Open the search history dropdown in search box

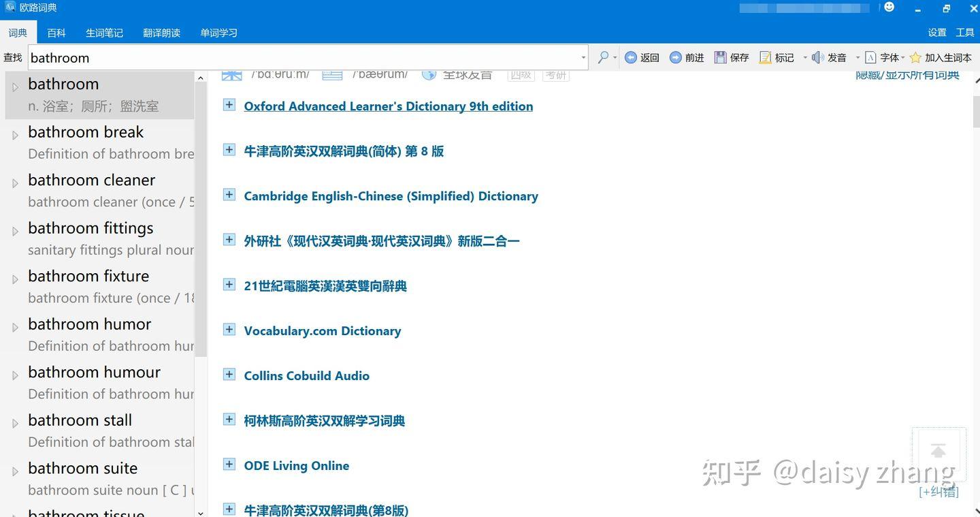583,58
